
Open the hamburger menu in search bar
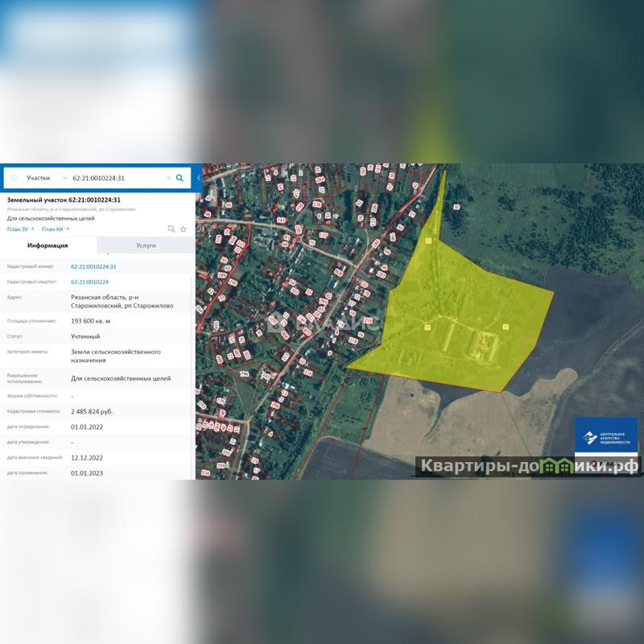[x=14, y=178]
